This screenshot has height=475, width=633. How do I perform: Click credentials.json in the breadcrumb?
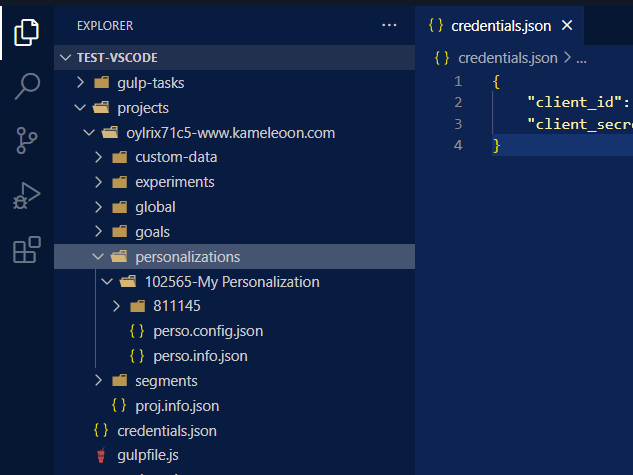point(510,58)
